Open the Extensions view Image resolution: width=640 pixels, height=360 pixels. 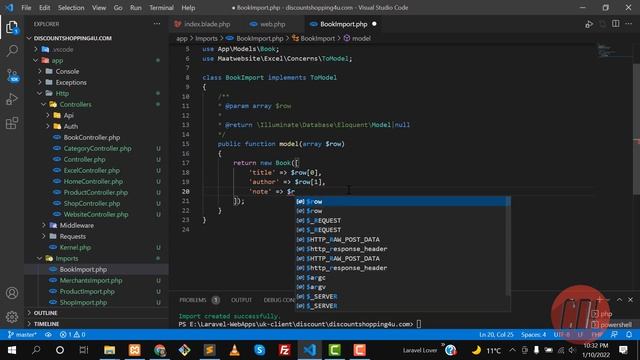point(12,122)
